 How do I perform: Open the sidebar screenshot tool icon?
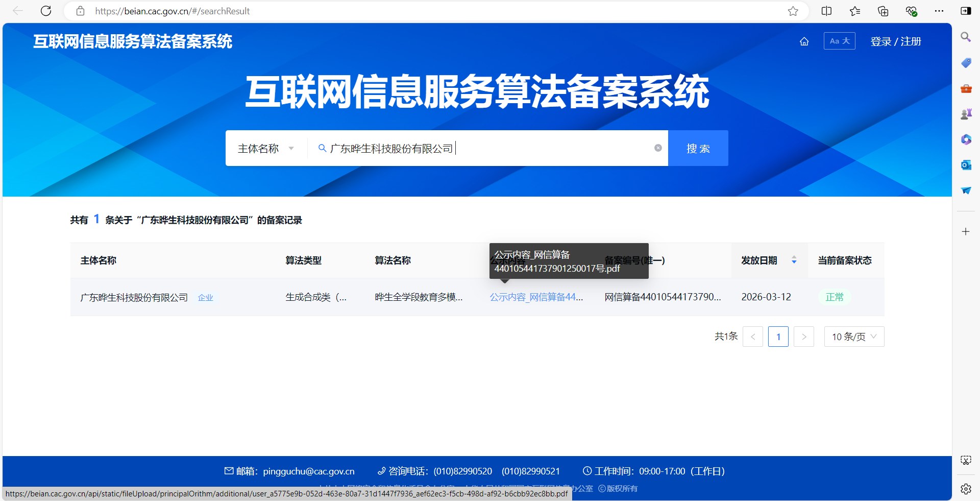coord(966,460)
